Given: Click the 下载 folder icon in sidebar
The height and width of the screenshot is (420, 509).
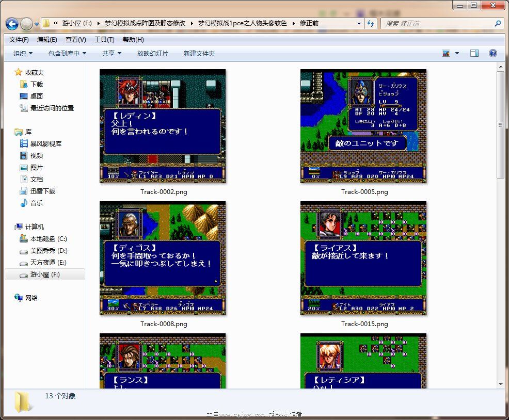Looking at the screenshot, I should pos(23,84).
